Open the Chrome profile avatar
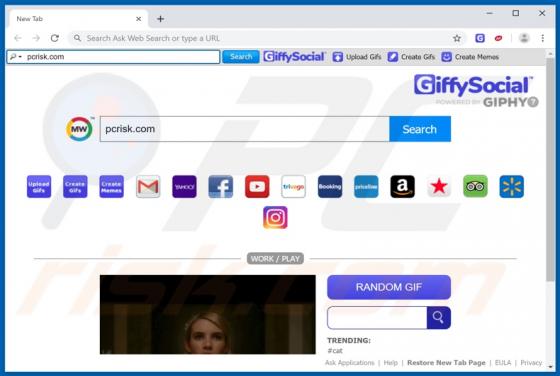The height and width of the screenshot is (376, 560). point(524,38)
